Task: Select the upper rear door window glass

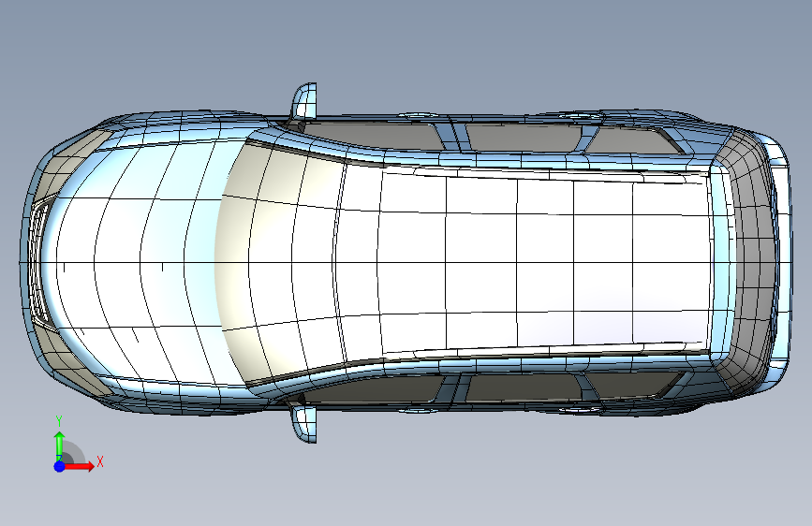Action: pyautogui.click(x=523, y=138)
